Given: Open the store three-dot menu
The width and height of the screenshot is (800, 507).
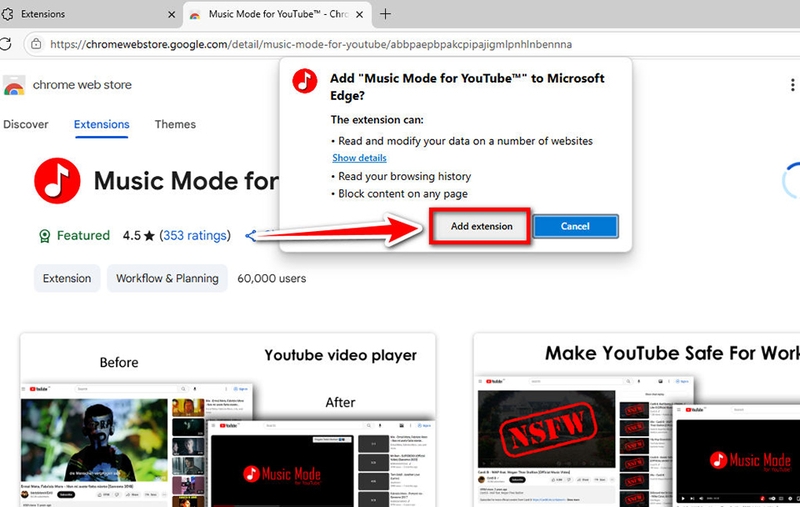Looking at the screenshot, I should point(792,85).
